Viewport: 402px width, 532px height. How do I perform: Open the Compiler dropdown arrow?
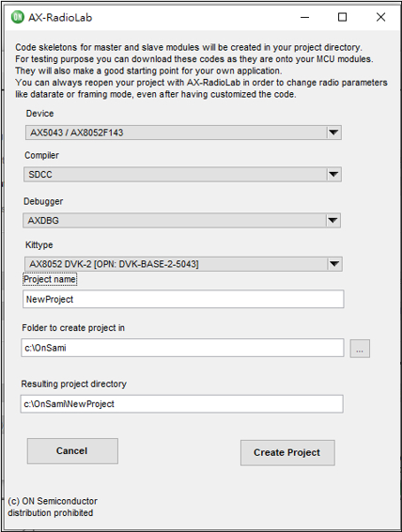[x=333, y=175]
